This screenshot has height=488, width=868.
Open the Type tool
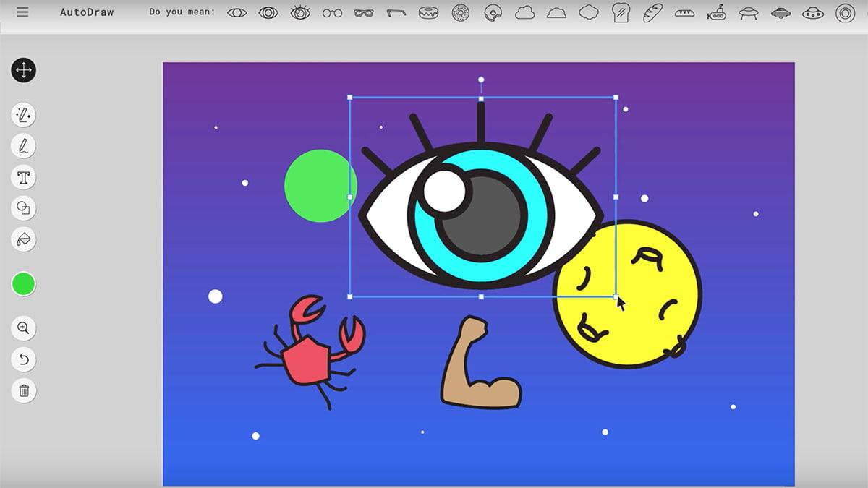point(24,177)
